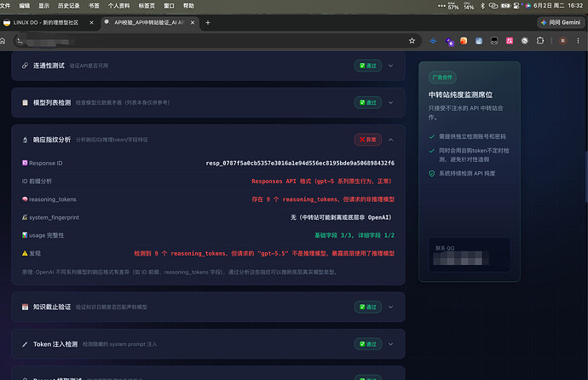Click the 通过 badge on Token 注入检测 row
Screen dimensions: 588x380
click(368, 344)
